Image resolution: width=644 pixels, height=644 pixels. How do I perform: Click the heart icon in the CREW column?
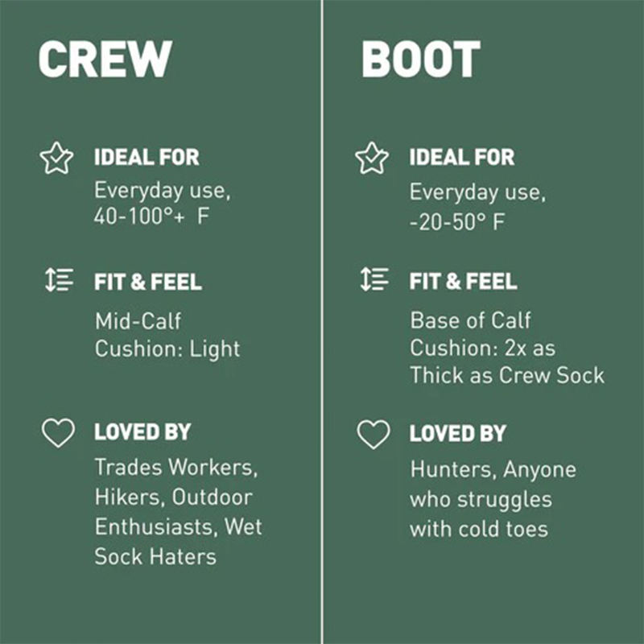coord(58,433)
